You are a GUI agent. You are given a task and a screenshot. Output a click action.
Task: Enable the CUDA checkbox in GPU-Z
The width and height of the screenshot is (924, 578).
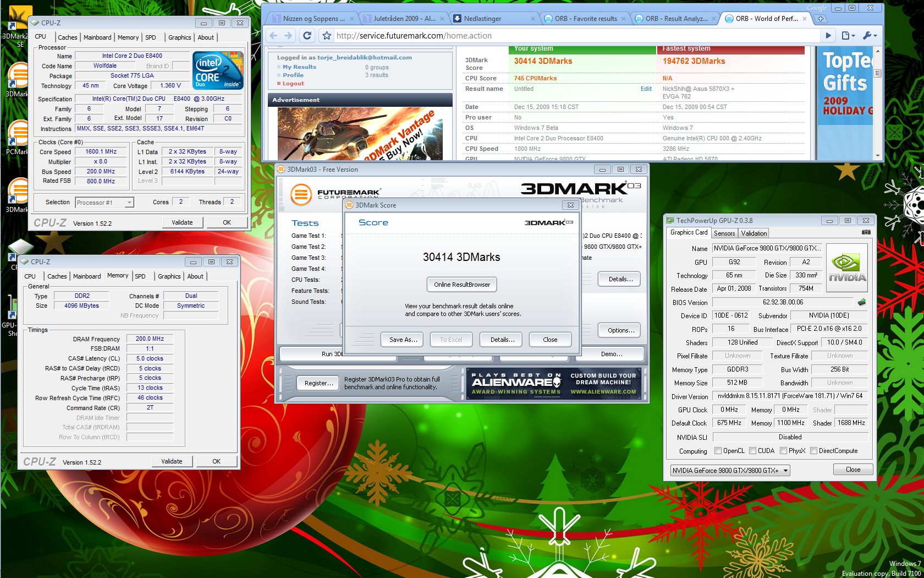coord(752,451)
